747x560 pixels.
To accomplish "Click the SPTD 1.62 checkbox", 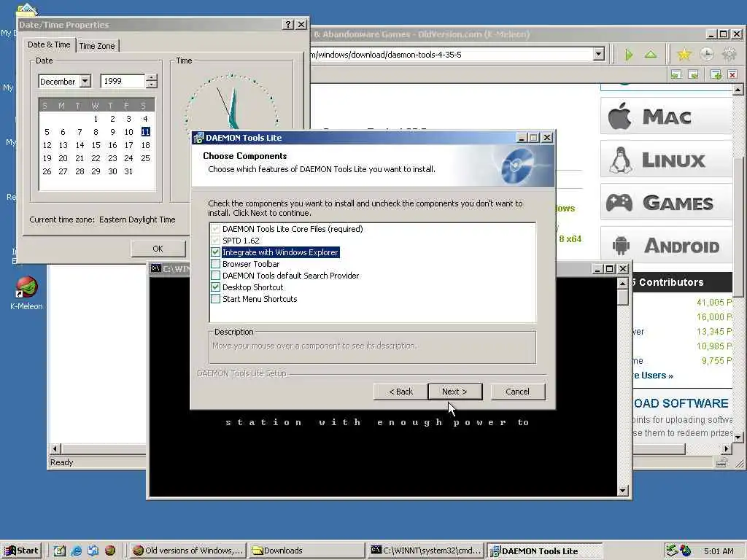I will coord(215,241).
